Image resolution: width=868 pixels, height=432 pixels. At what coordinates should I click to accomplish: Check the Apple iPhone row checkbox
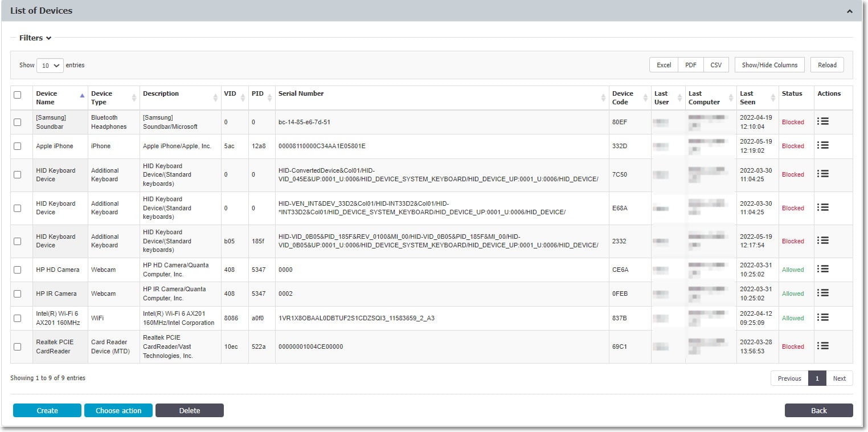18,146
